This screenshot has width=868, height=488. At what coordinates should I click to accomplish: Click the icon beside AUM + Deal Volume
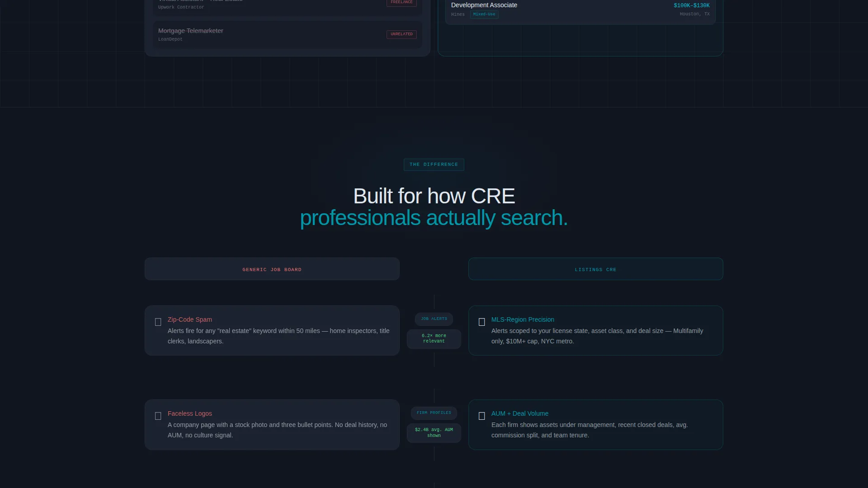coord(481,416)
